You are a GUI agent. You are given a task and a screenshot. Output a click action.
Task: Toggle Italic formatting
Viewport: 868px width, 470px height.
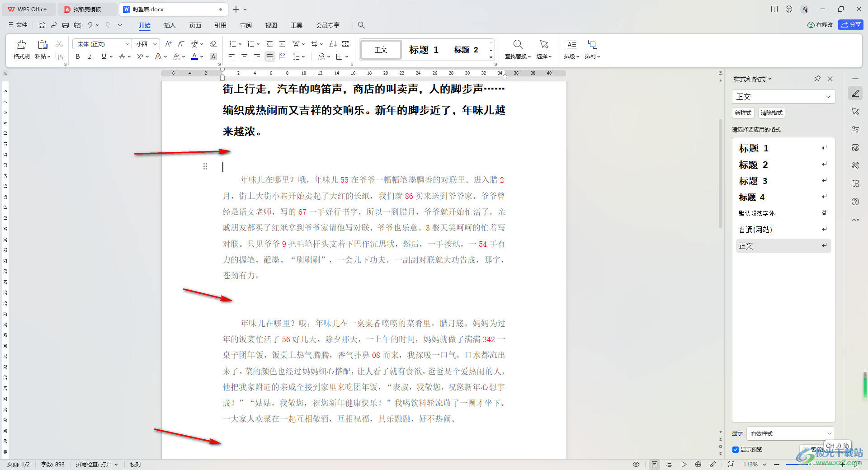coord(90,56)
